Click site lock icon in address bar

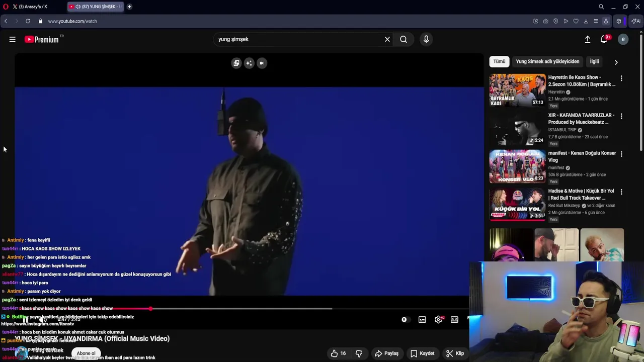[41, 21]
